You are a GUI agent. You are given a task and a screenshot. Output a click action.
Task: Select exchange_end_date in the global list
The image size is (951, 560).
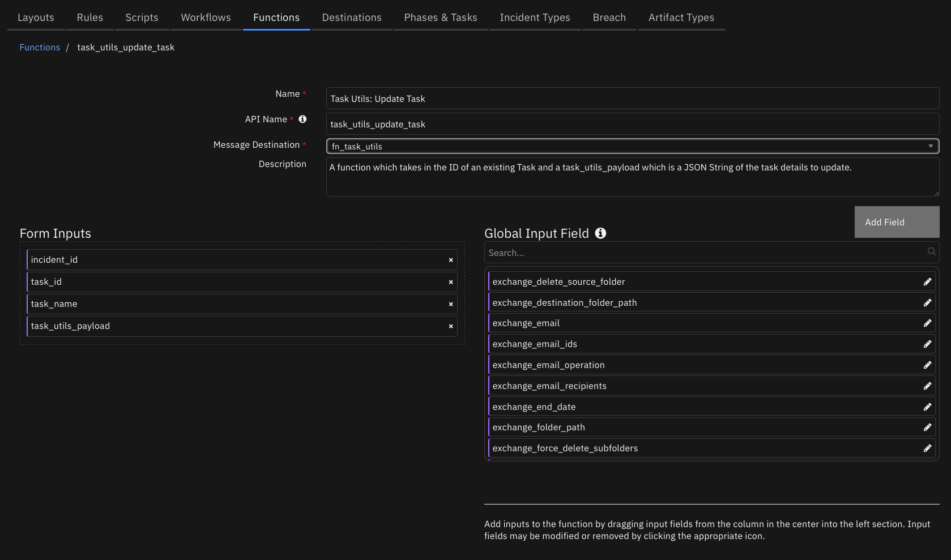[711, 407]
